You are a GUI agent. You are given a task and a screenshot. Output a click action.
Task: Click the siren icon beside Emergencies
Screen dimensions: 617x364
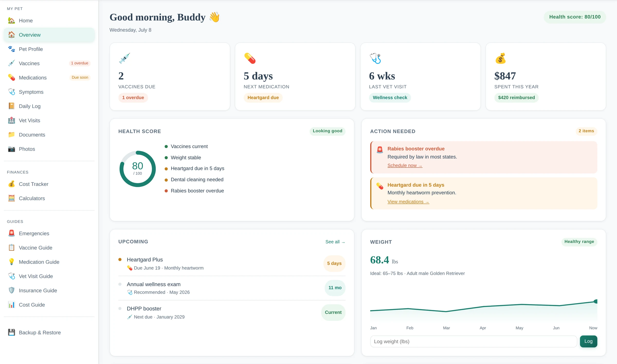pos(11,233)
